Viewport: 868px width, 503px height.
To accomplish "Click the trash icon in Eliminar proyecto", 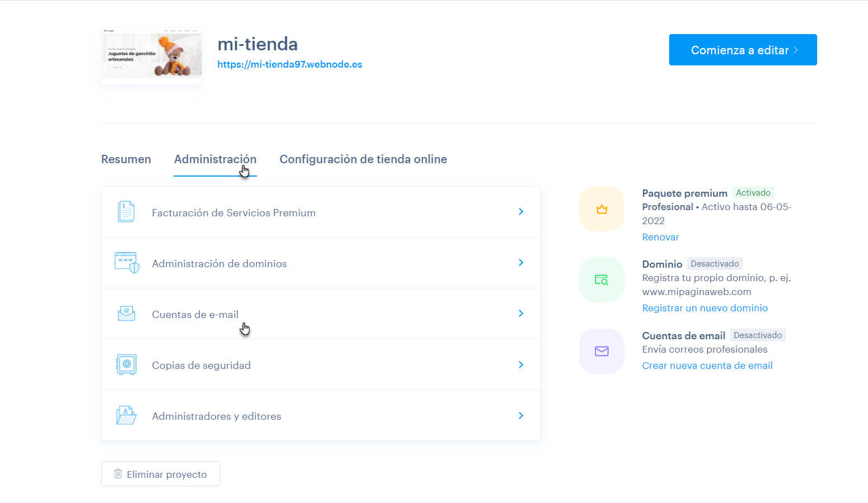I will coord(118,473).
